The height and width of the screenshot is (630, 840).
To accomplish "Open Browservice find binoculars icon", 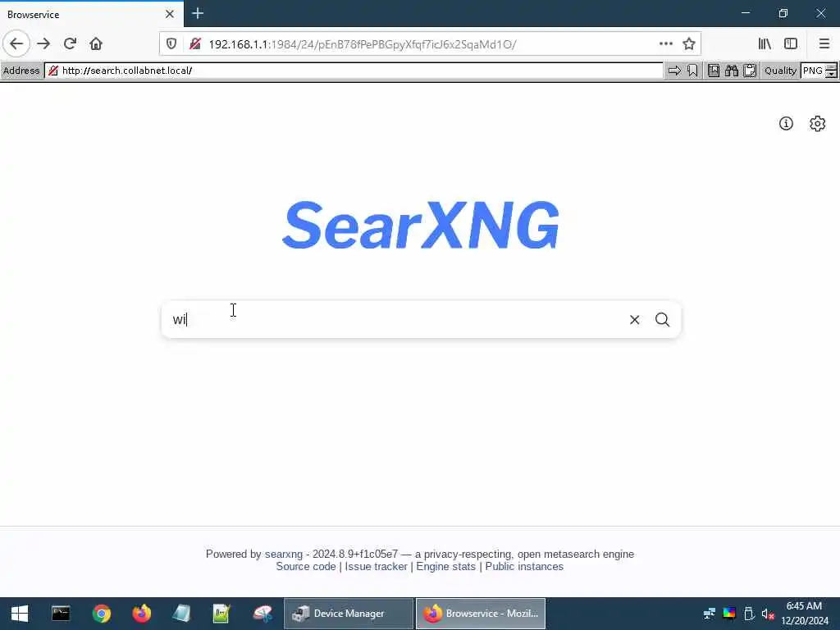I will (732, 71).
